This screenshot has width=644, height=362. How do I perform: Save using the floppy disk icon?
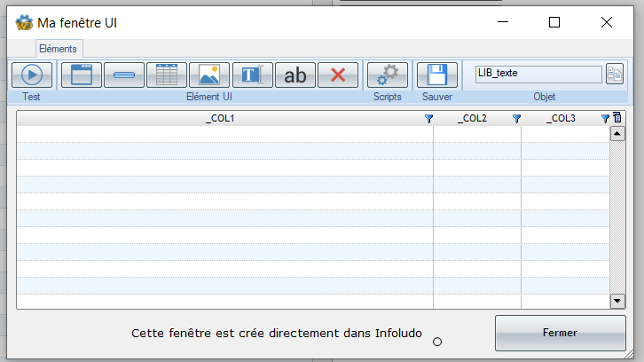point(436,75)
